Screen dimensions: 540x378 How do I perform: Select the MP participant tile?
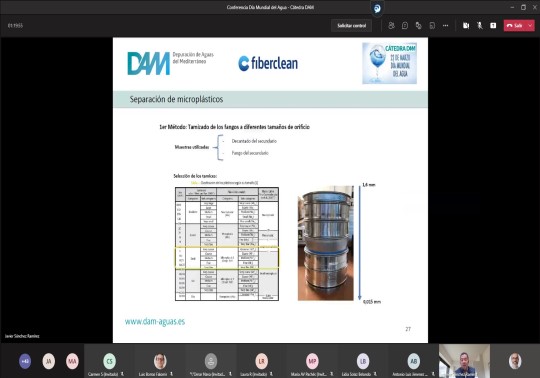(312, 361)
